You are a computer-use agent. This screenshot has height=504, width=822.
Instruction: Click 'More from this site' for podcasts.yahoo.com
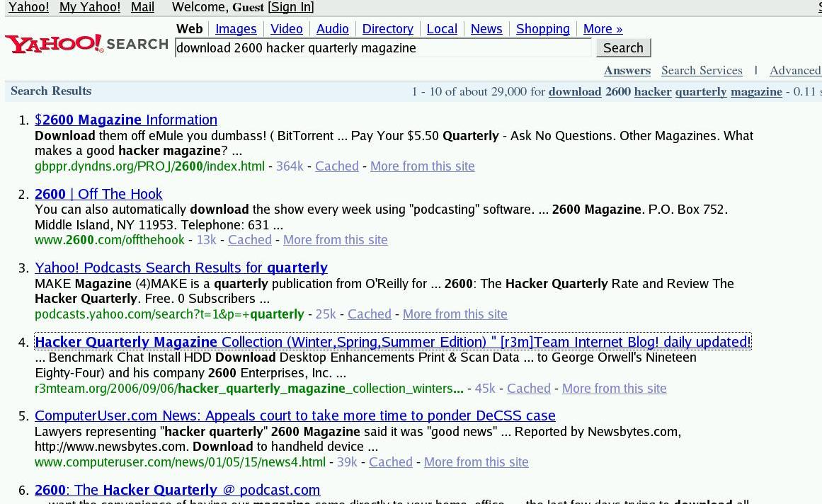[455, 314]
